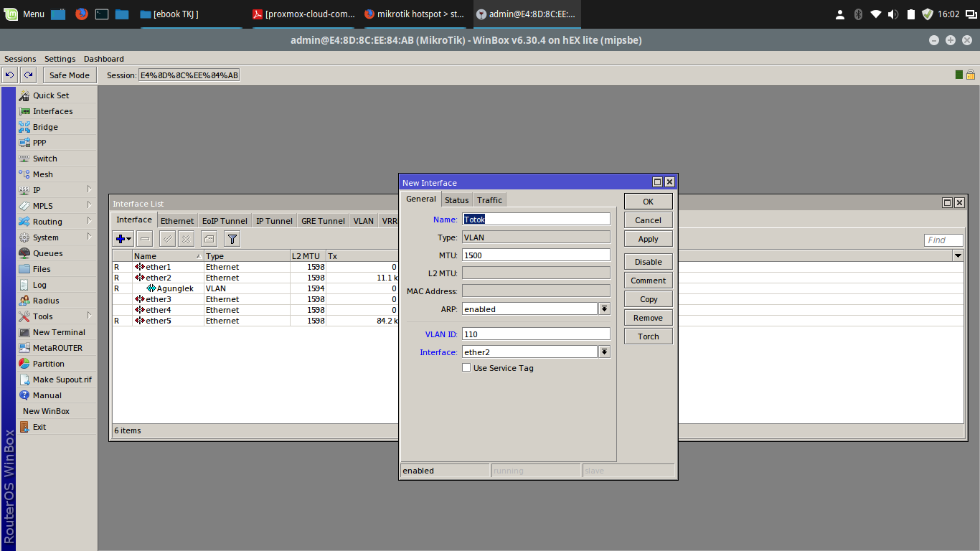The height and width of the screenshot is (551, 980).
Task: Click the Files icon in the WinBox sidebar
Action: 24,269
